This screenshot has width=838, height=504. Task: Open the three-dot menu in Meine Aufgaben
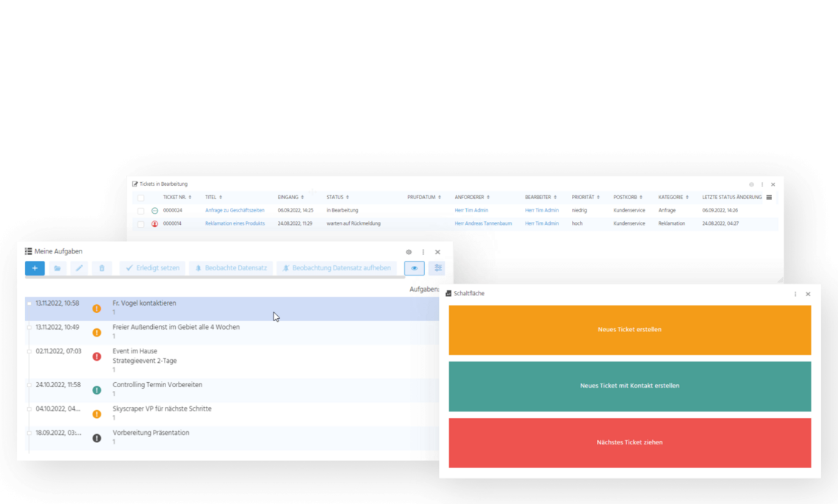click(423, 252)
